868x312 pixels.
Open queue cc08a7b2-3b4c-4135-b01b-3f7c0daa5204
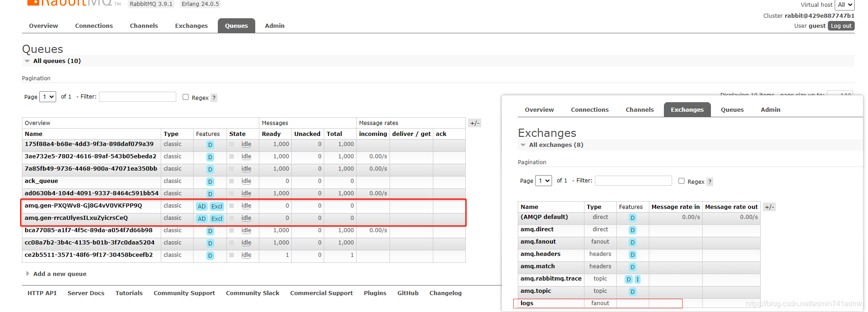[x=89, y=243]
